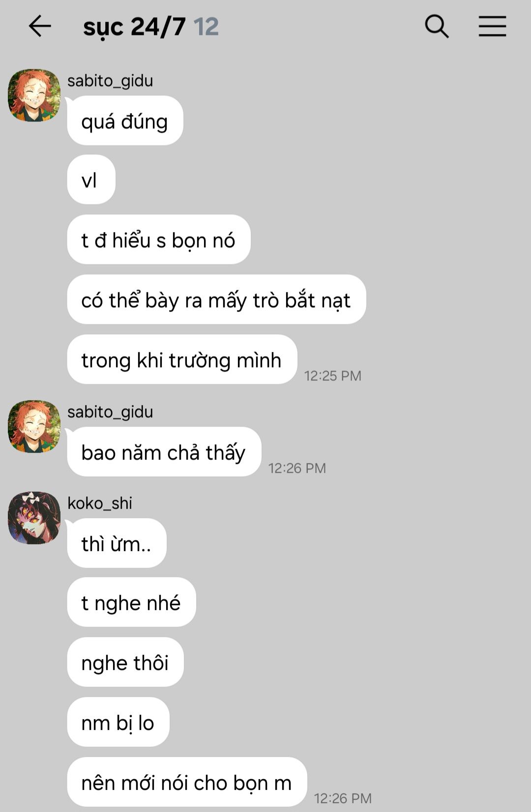The height and width of the screenshot is (812, 531).
Task: Open the hamburger menu icon
Action: pos(492,26)
